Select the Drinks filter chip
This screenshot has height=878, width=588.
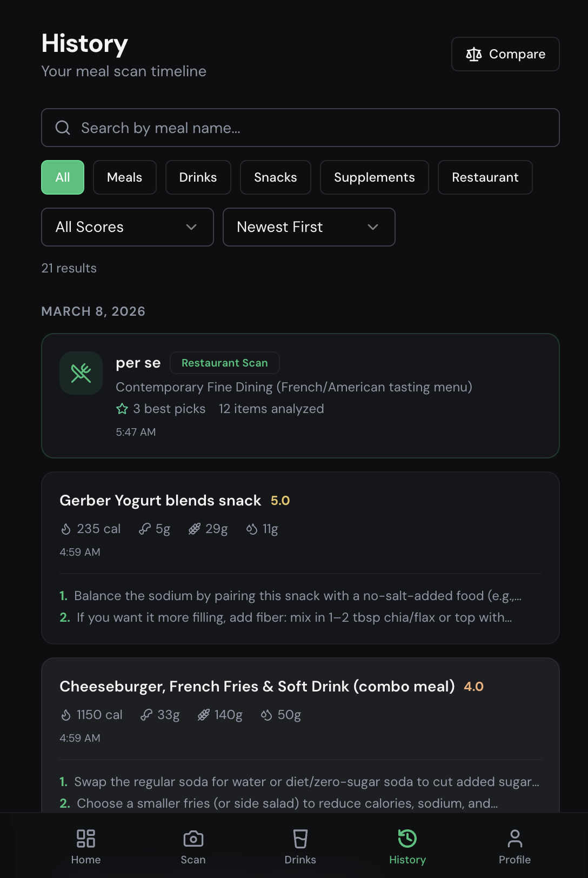tap(198, 177)
